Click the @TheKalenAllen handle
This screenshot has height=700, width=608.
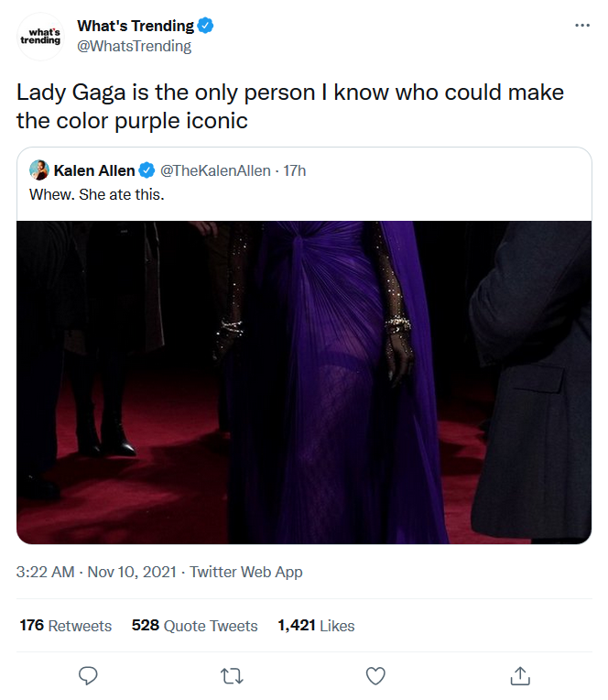216,170
